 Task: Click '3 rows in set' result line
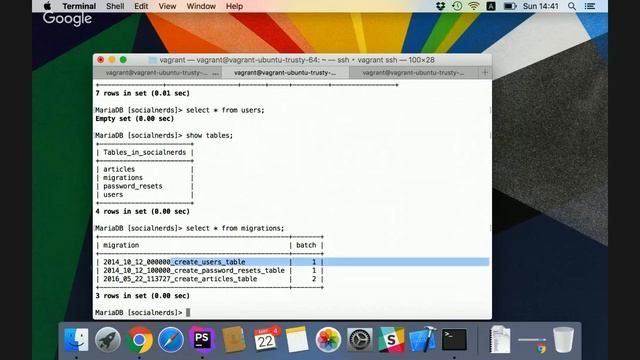click(x=142, y=296)
